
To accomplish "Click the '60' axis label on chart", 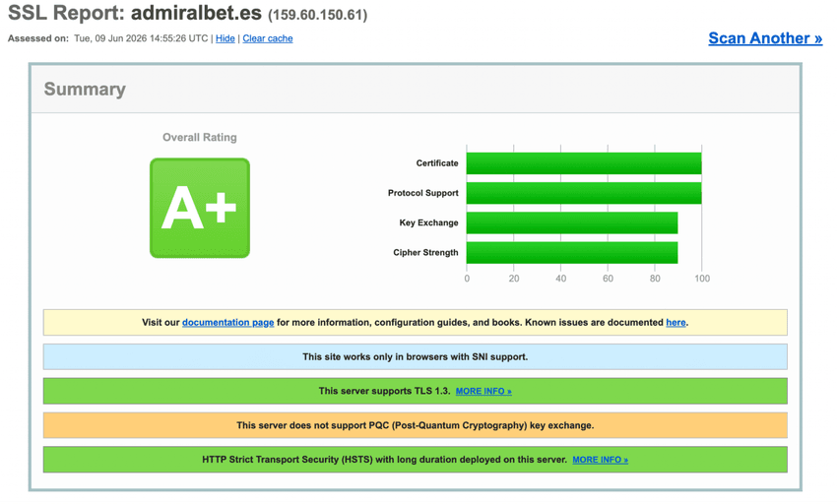I will tap(608, 279).
